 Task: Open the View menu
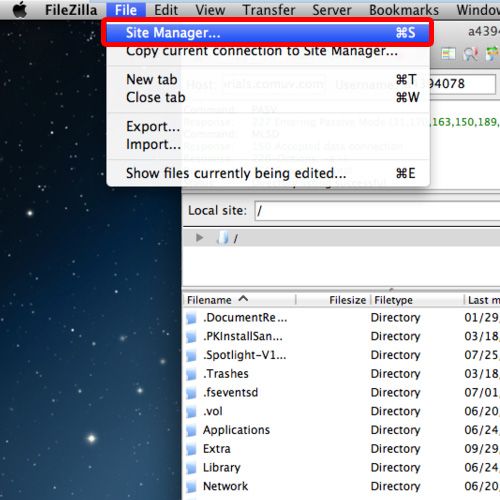[210, 10]
